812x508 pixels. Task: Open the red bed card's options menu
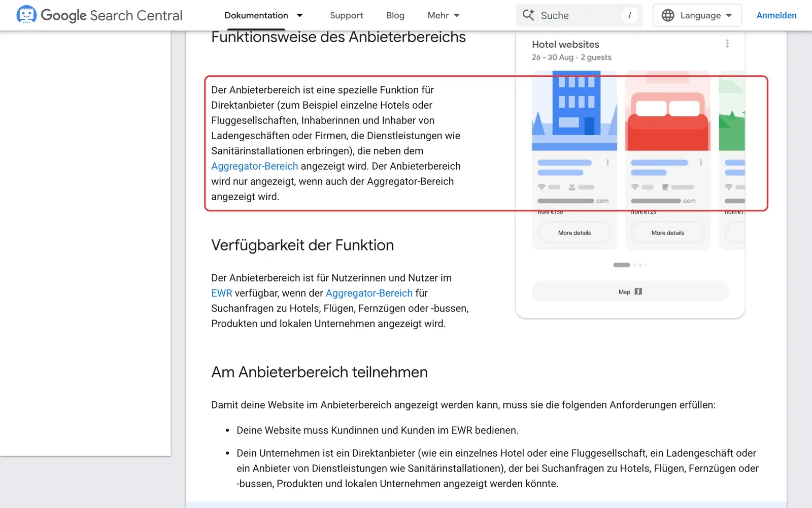[701, 163]
